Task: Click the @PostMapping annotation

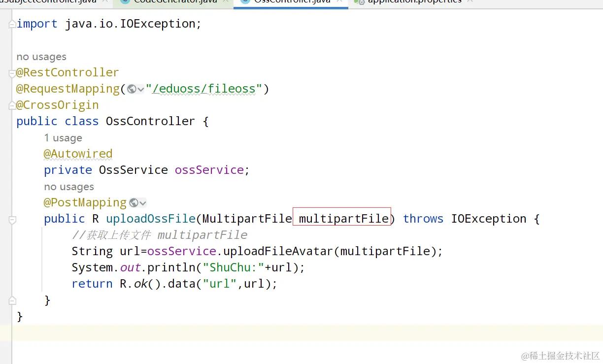Action: (85, 202)
